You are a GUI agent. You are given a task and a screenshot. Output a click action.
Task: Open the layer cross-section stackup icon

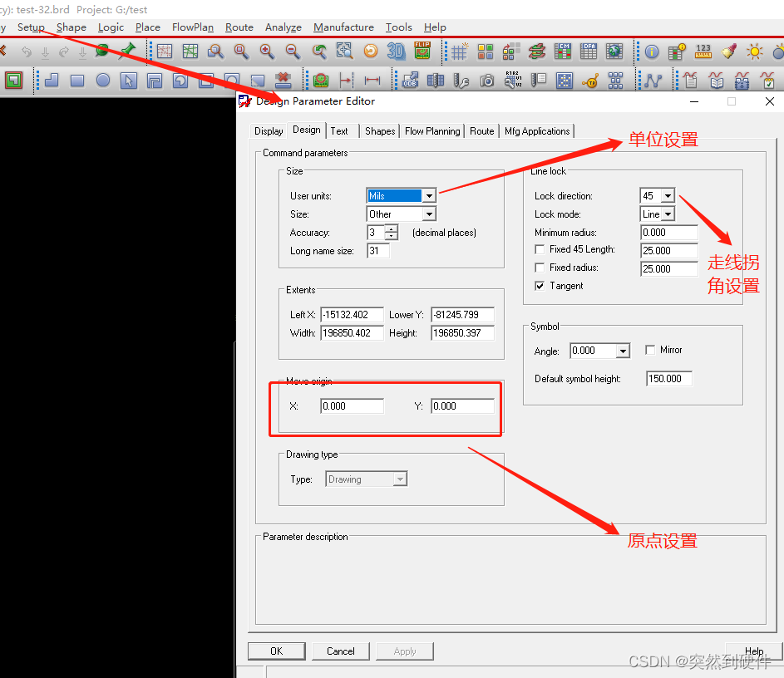[x=536, y=52]
